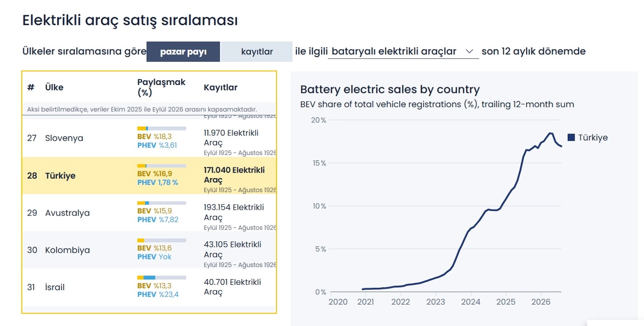
Task: Click "193.154 Elektrikli Araç" registrations value
Action: point(233,212)
